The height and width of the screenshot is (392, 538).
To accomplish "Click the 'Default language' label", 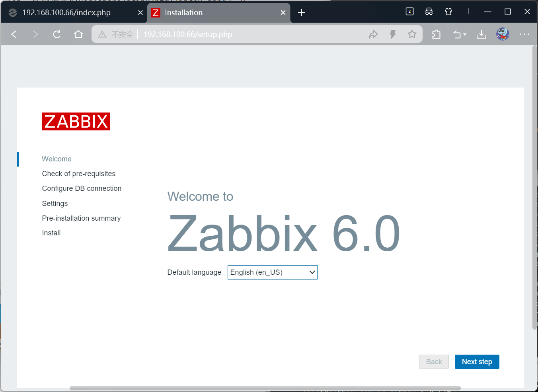I will tap(194, 272).
